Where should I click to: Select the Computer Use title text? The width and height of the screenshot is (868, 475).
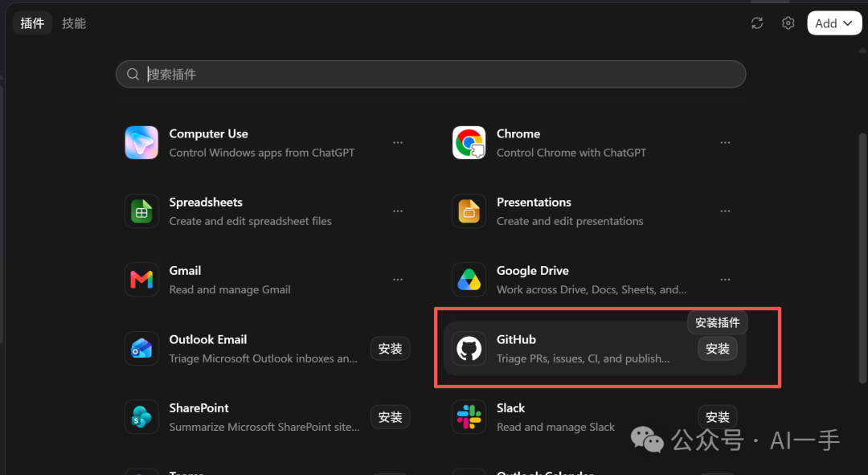[209, 134]
